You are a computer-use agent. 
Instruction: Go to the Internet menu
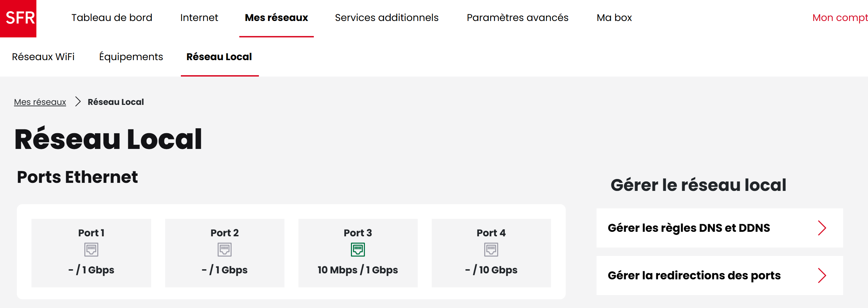[199, 18]
